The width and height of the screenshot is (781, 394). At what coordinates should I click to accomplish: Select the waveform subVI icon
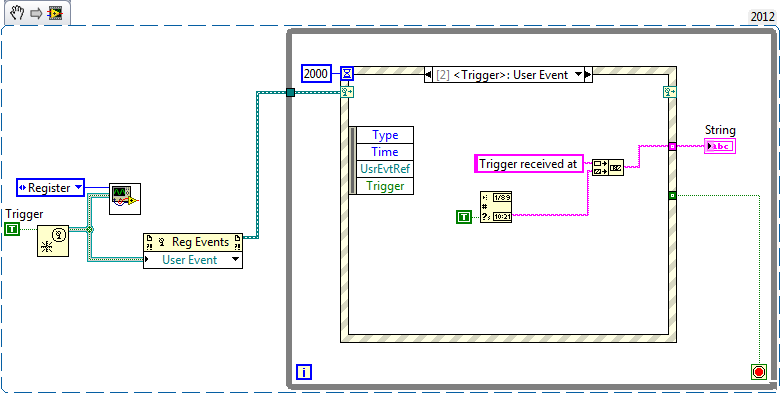125,199
